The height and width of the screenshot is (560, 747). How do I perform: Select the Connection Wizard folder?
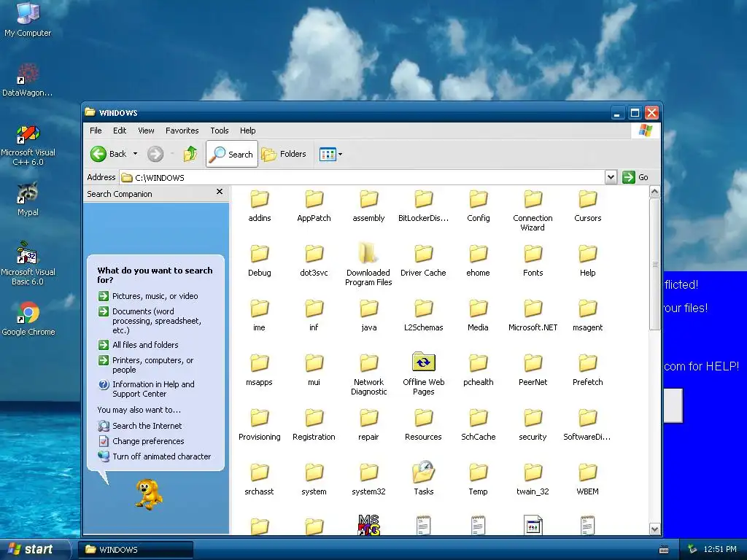coord(533,211)
